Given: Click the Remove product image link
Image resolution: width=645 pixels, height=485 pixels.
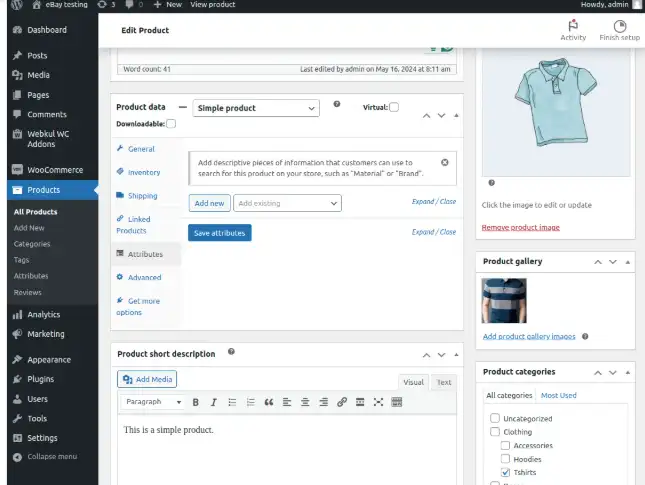Looking at the screenshot, I should pos(521,227).
